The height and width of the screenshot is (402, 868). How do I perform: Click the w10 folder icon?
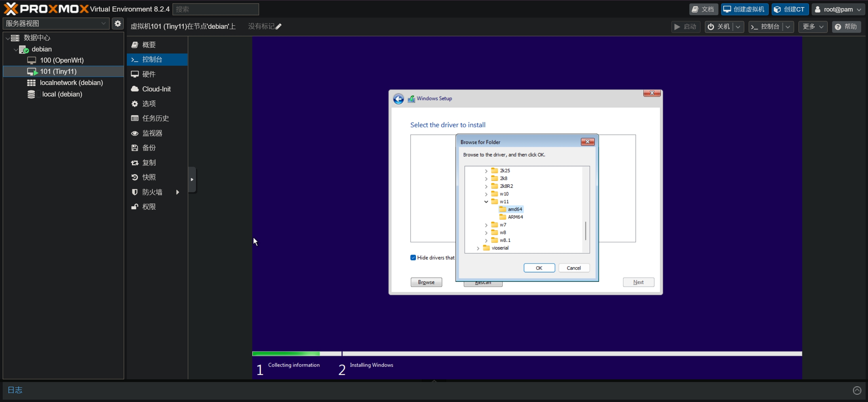click(x=495, y=194)
